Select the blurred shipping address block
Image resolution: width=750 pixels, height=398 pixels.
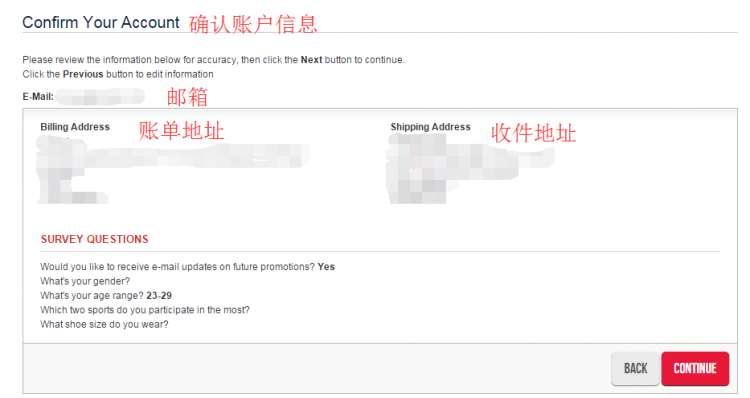coord(470,169)
